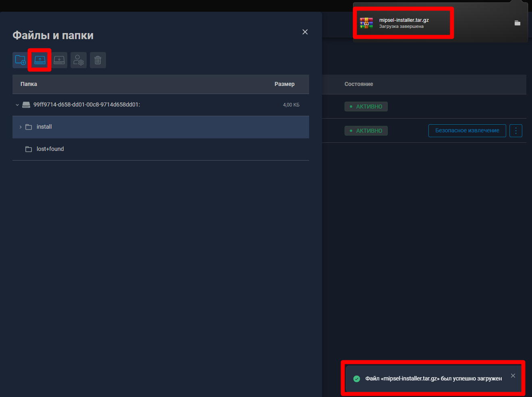
Task: Click the Безопасное извлечение button
Action: [467, 131]
